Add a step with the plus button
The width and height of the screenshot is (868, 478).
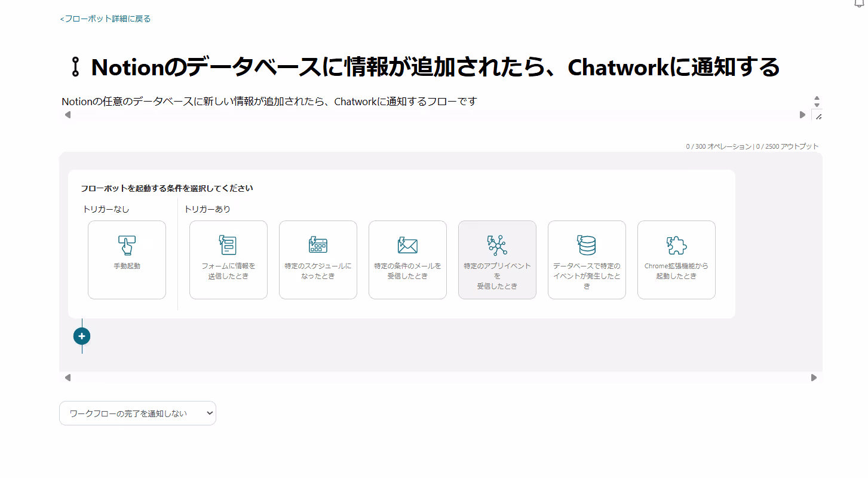click(x=82, y=336)
